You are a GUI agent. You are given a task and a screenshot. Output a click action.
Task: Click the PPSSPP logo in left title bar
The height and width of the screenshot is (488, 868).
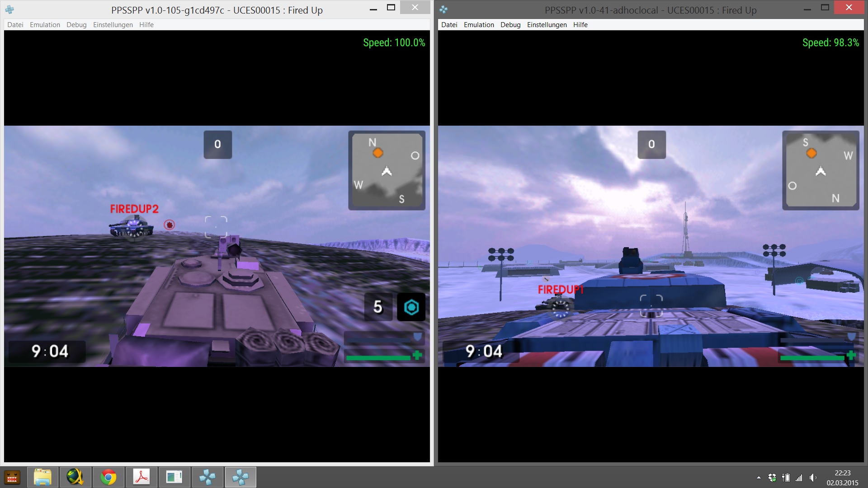pyautogui.click(x=9, y=9)
